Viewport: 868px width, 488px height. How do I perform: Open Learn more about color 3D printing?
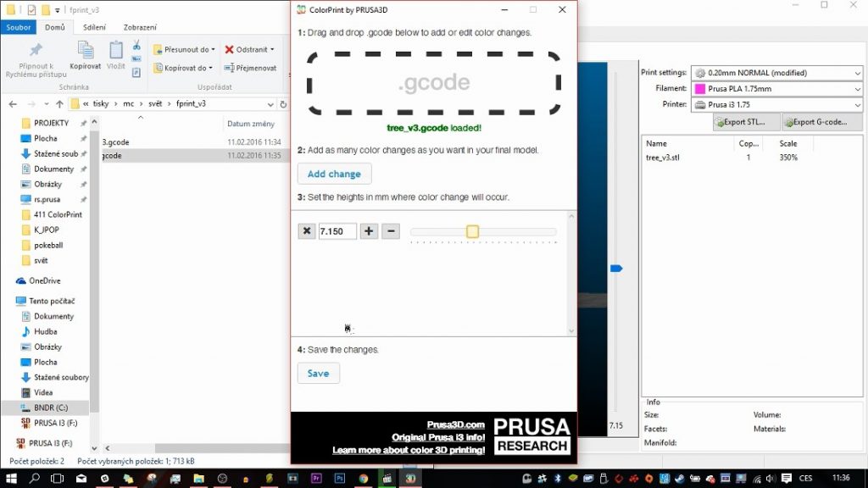click(409, 451)
